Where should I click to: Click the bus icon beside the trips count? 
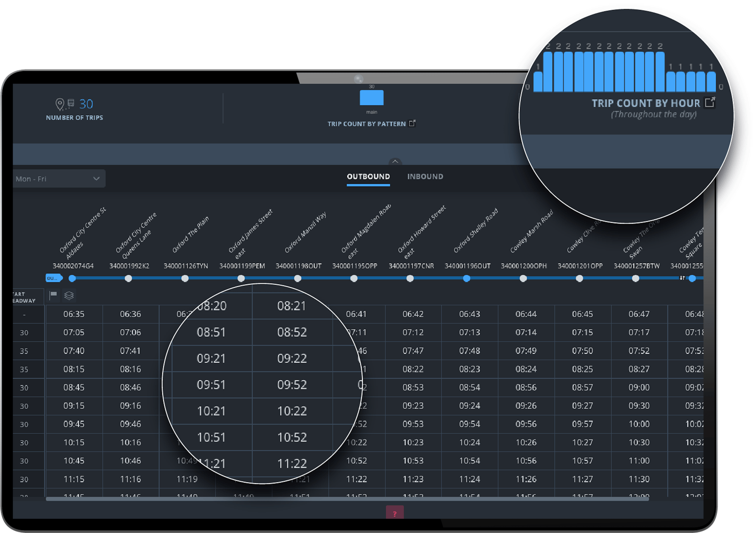[71, 102]
